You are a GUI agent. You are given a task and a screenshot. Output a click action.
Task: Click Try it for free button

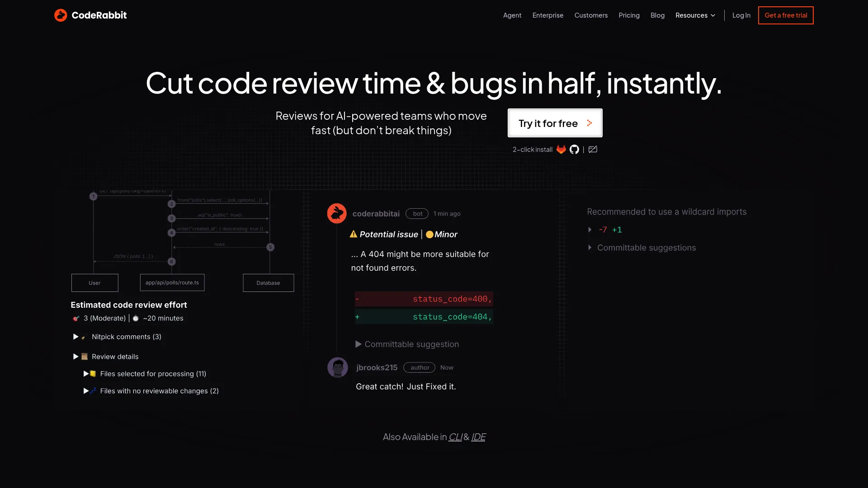point(555,123)
